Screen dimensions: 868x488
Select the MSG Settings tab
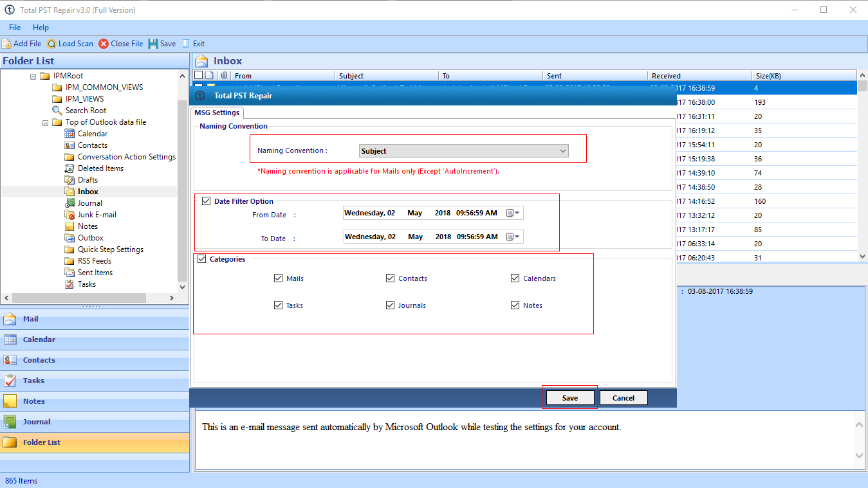click(217, 113)
